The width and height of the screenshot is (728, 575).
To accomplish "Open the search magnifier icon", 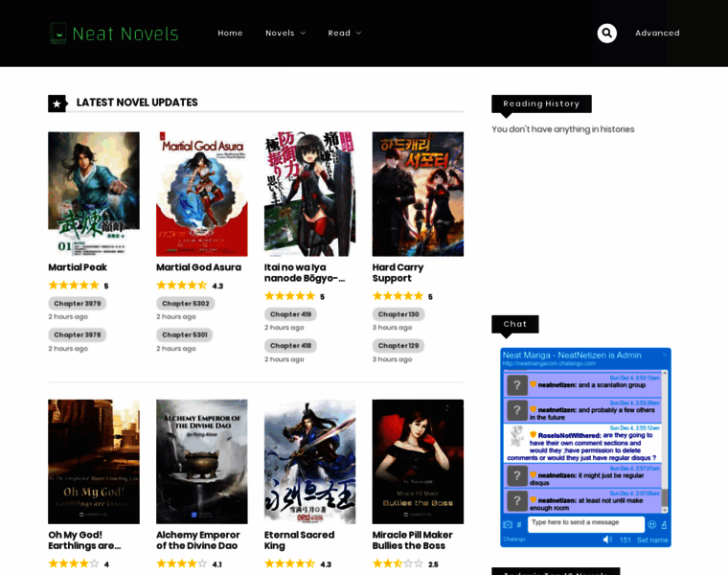I will point(606,33).
